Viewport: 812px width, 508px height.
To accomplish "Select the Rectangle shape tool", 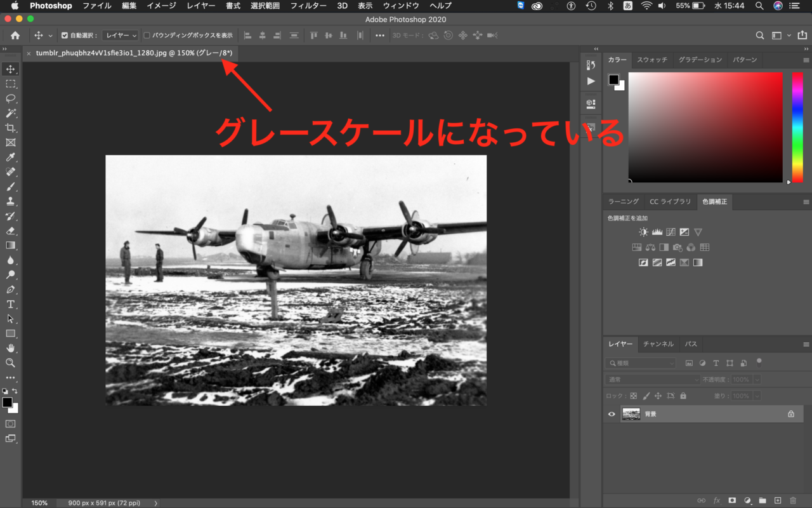I will (x=11, y=333).
